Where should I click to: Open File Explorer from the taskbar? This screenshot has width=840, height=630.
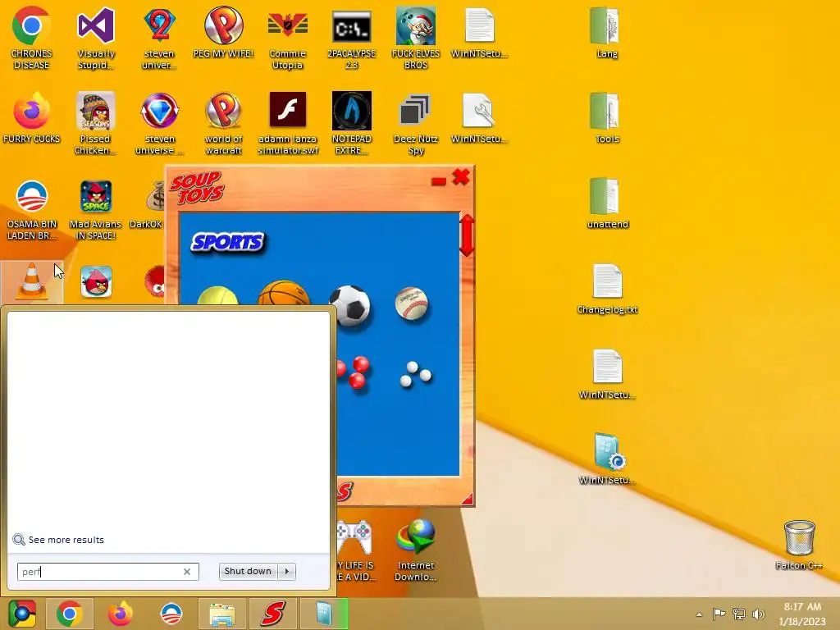tap(221, 614)
